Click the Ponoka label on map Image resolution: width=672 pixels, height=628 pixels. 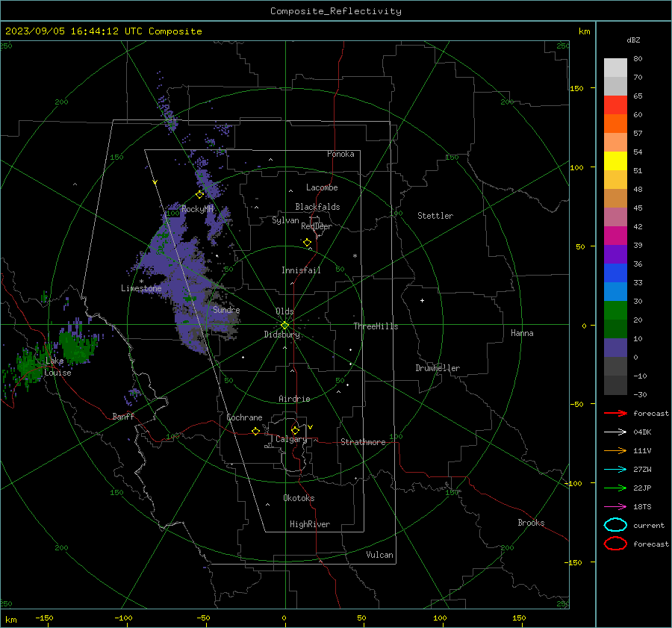340,154
